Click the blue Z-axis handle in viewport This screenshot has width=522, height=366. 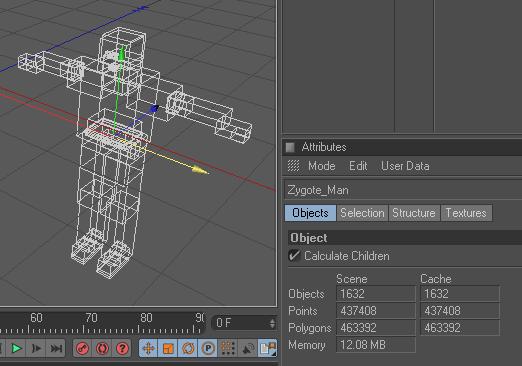pyautogui.click(x=154, y=109)
